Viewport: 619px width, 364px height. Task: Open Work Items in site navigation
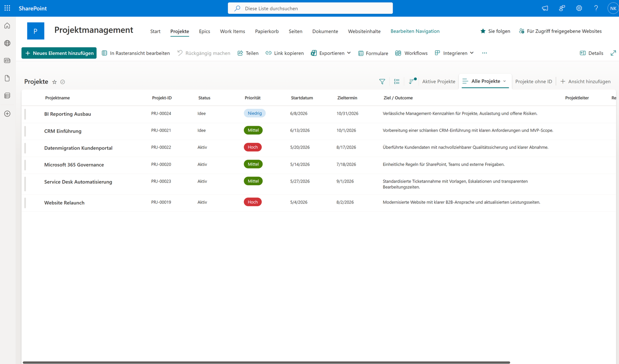233,31
